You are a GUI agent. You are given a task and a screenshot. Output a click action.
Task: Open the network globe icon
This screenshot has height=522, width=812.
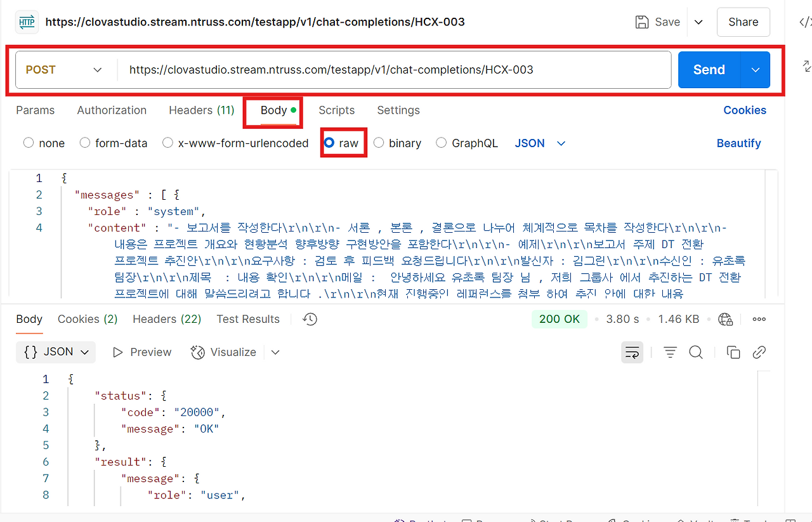(x=726, y=319)
